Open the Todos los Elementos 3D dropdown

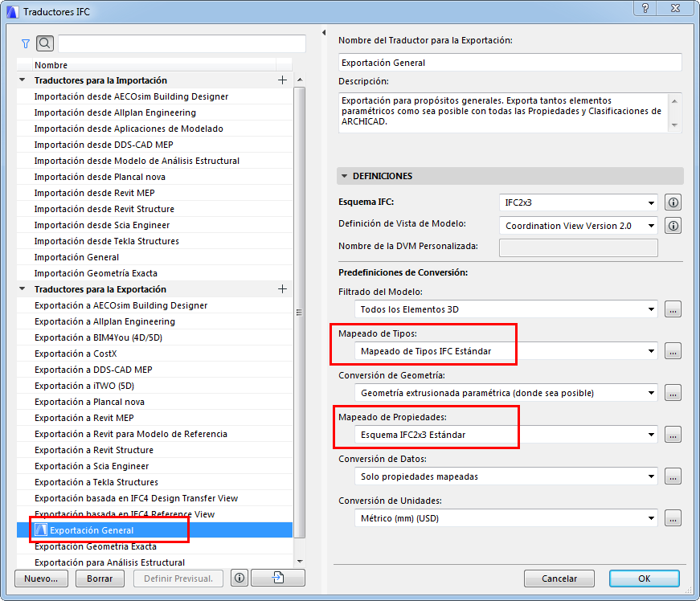coord(506,309)
